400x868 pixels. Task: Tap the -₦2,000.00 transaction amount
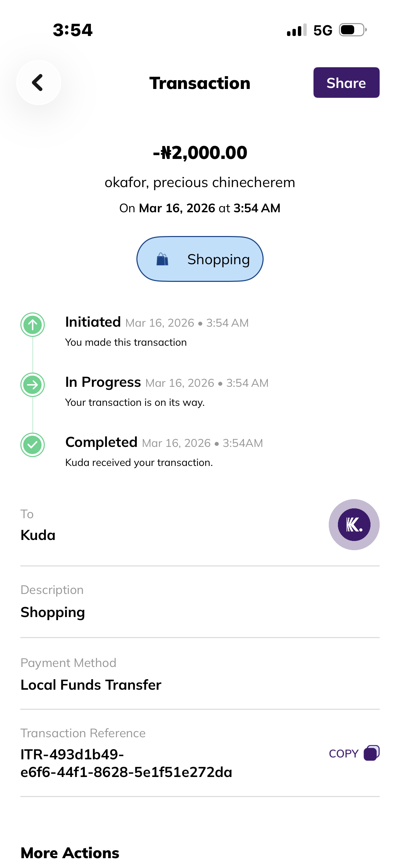point(200,152)
